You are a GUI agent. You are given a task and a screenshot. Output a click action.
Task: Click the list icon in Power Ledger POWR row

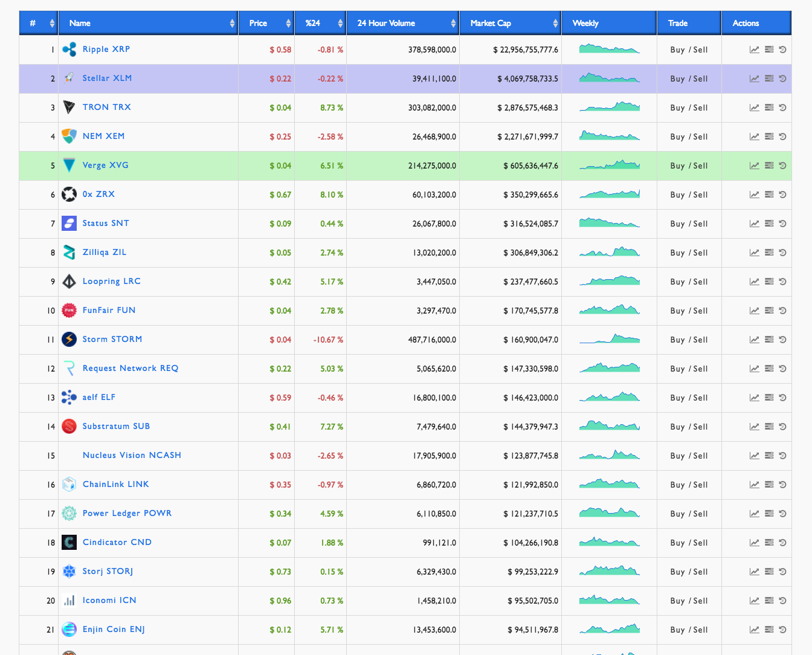pyautogui.click(x=769, y=514)
